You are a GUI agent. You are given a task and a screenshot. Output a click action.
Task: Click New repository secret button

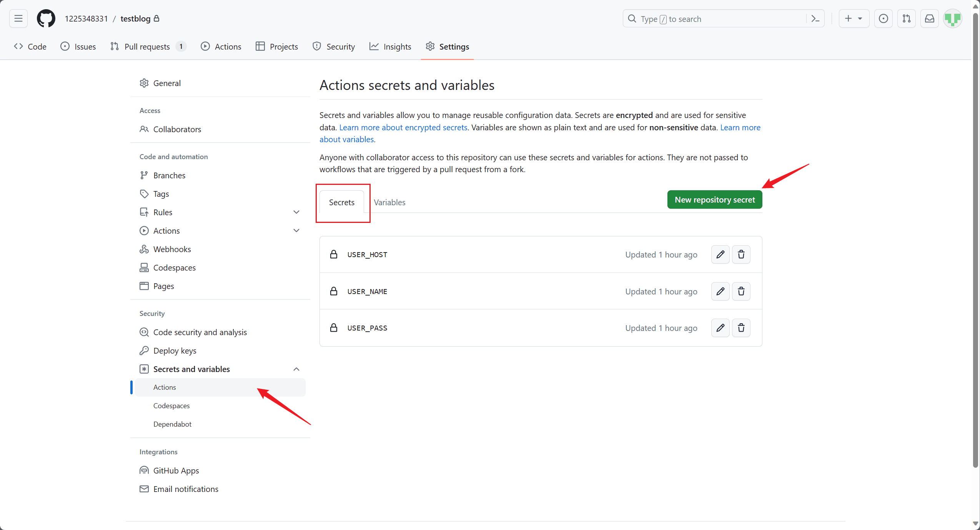(714, 200)
